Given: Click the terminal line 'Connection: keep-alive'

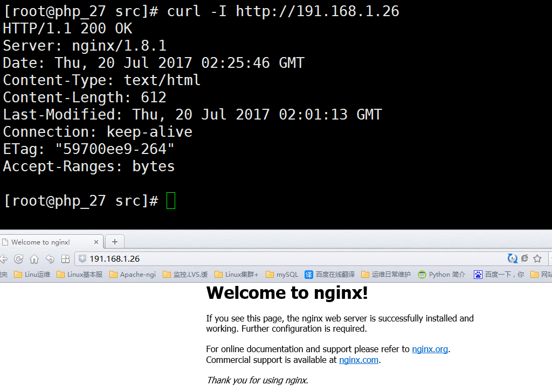Looking at the screenshot, I should (x=98, y=132).
